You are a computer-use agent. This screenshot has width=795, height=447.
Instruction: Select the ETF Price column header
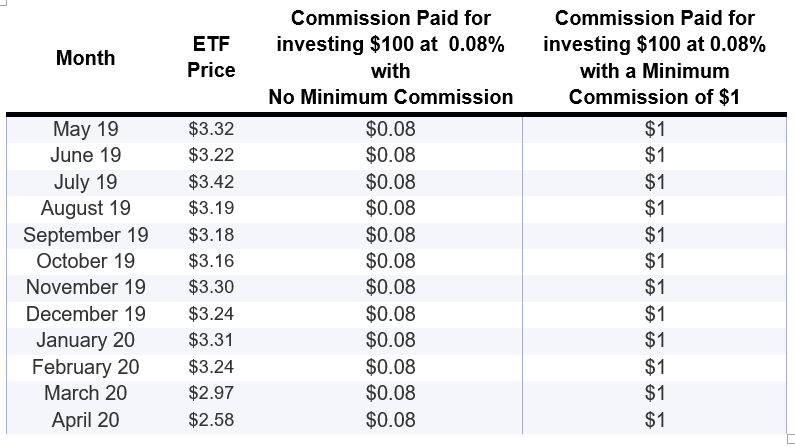pyautogui.click(x=211, y=58)
